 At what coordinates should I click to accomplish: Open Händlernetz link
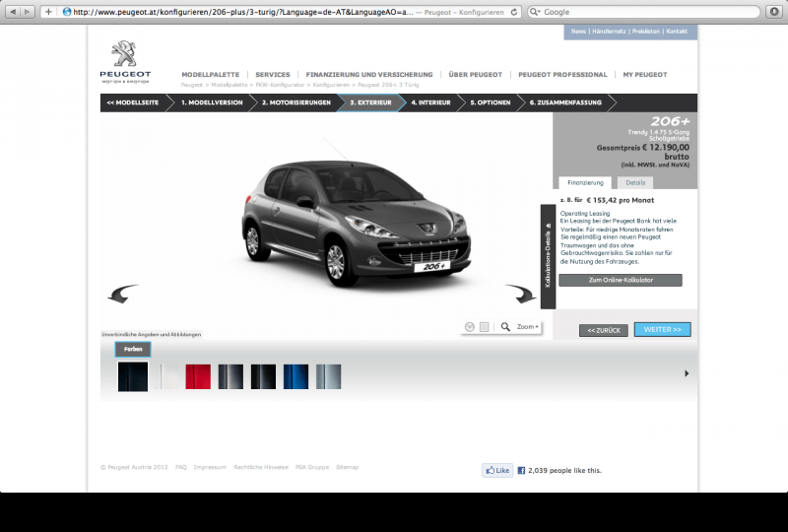tap(609, 32)
